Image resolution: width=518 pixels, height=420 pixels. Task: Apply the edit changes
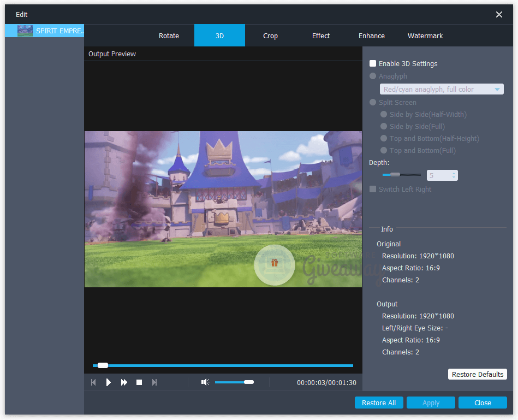pyautogui.click(x=431, y=403)
